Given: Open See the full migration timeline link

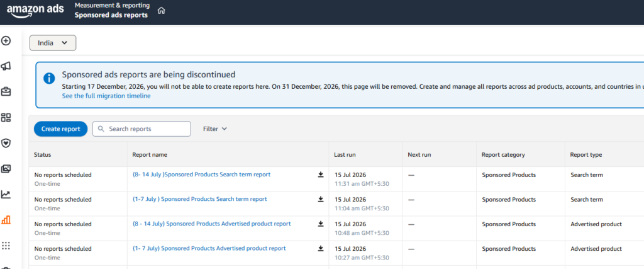Looking at the screenshot, I should (x=106, y=96).
